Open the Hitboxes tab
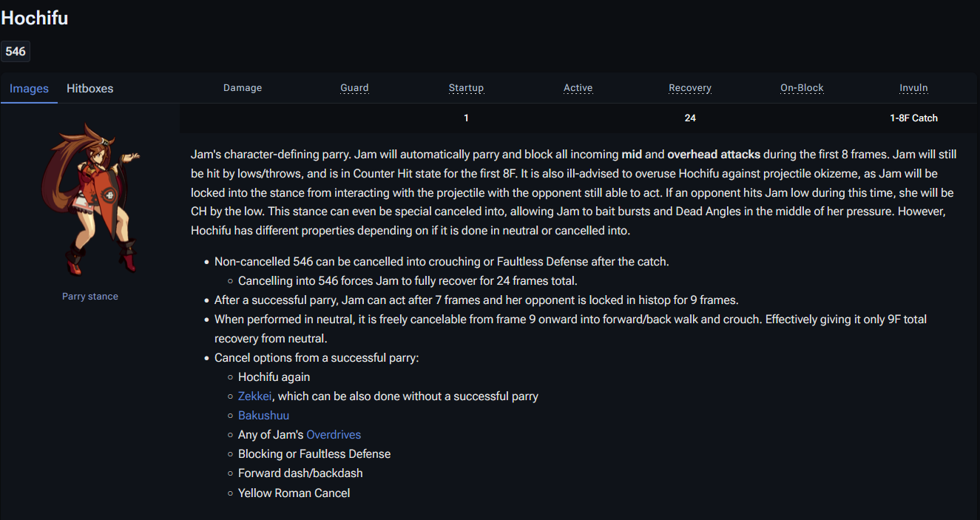 point(89,89)
